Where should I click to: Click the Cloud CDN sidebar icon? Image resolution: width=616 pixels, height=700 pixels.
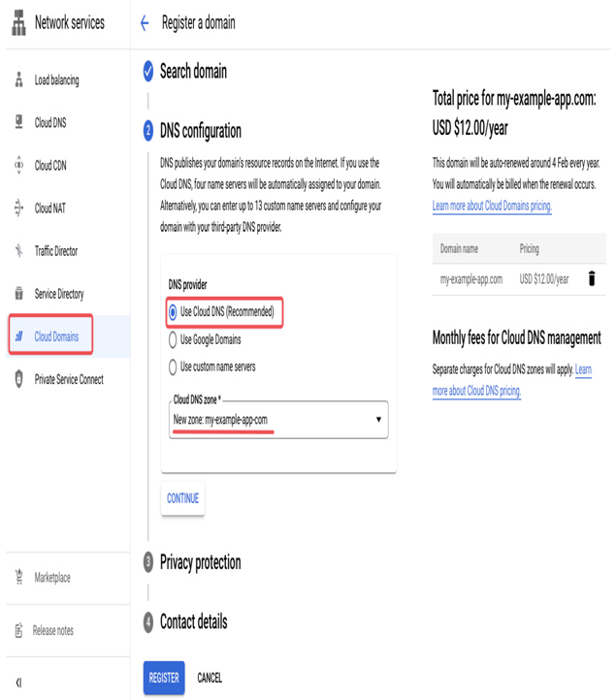coord(18,165)
